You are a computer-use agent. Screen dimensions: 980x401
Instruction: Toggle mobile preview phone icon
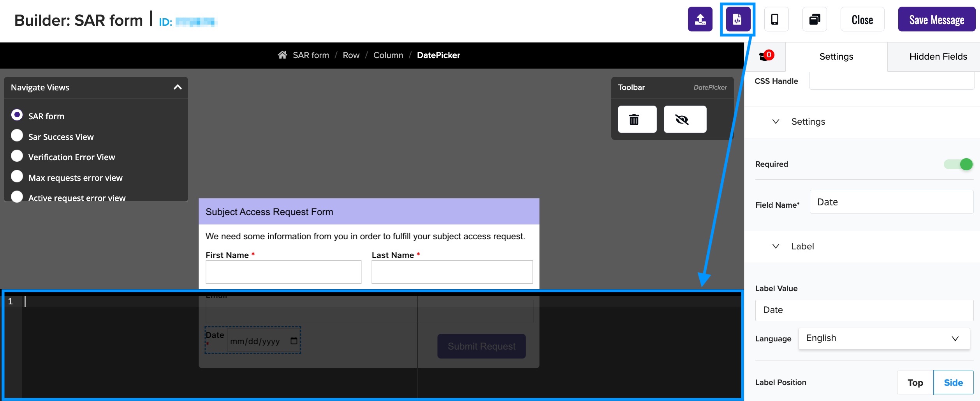[x=775, y=19]
